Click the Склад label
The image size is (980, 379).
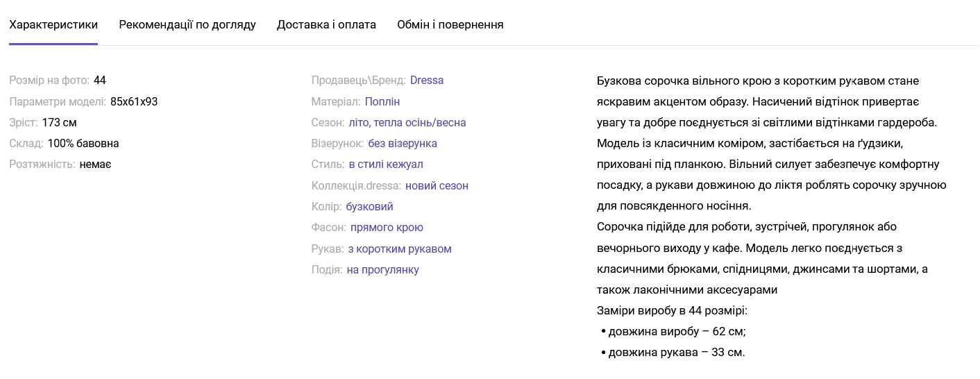coord(26,144)
